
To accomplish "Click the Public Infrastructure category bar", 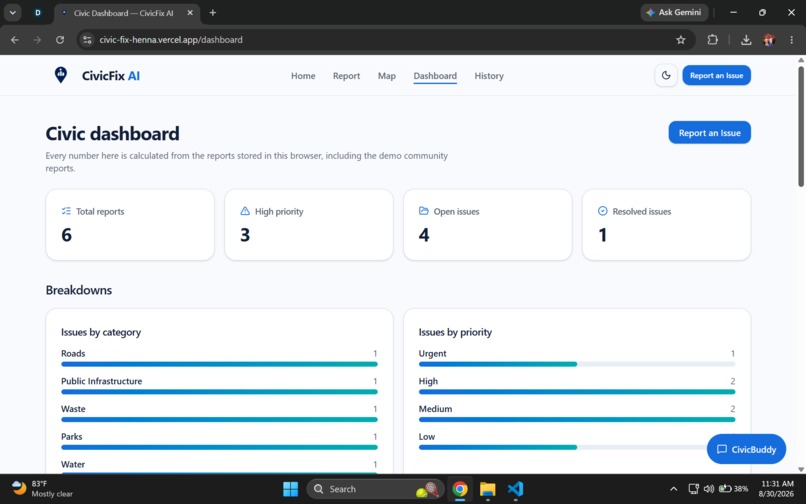I will tap(219, 392).
